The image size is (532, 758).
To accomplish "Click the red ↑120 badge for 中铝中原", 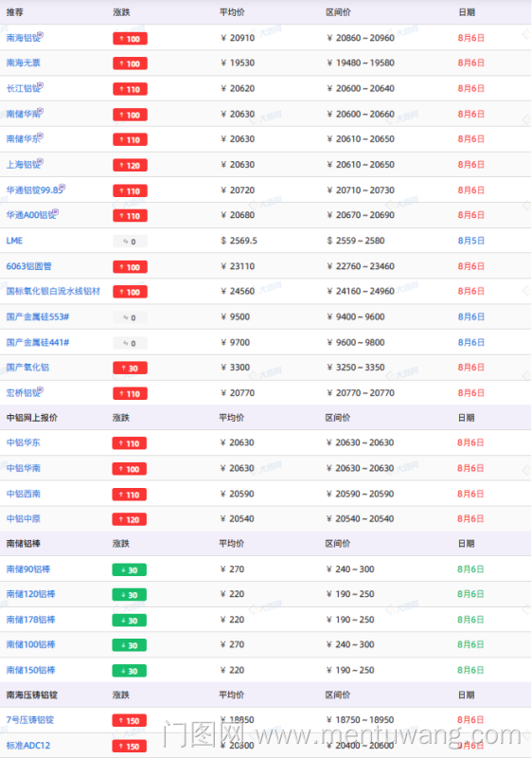I will point(130,520).
